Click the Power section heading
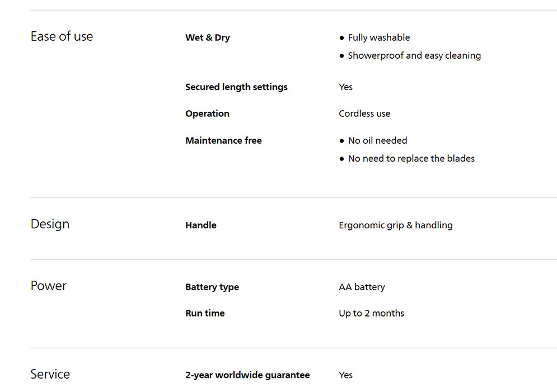This screenshot has width=557, height=392. pos(48,286)
